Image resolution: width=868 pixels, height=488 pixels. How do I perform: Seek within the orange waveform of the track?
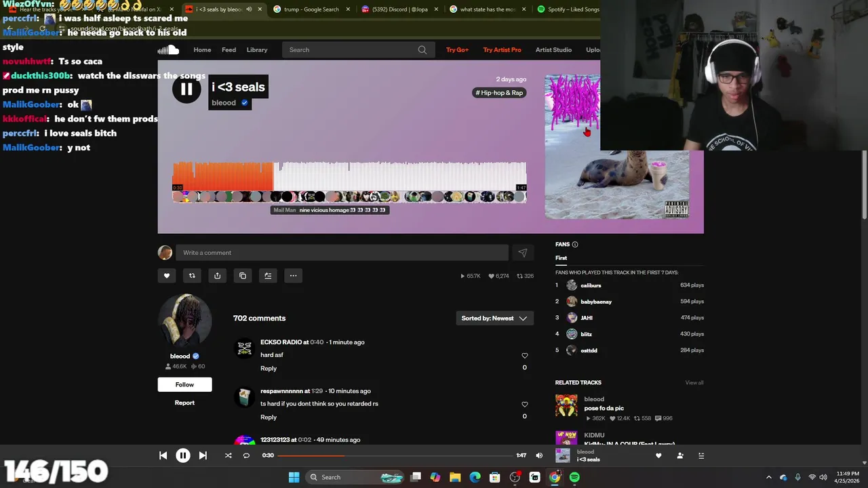click(223, 176)
